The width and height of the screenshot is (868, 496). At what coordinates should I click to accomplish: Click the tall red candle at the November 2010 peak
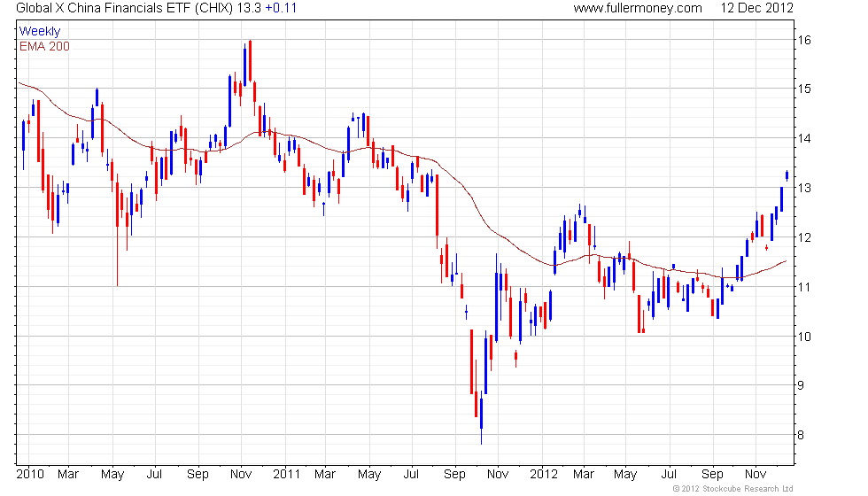tap(250, 61)
